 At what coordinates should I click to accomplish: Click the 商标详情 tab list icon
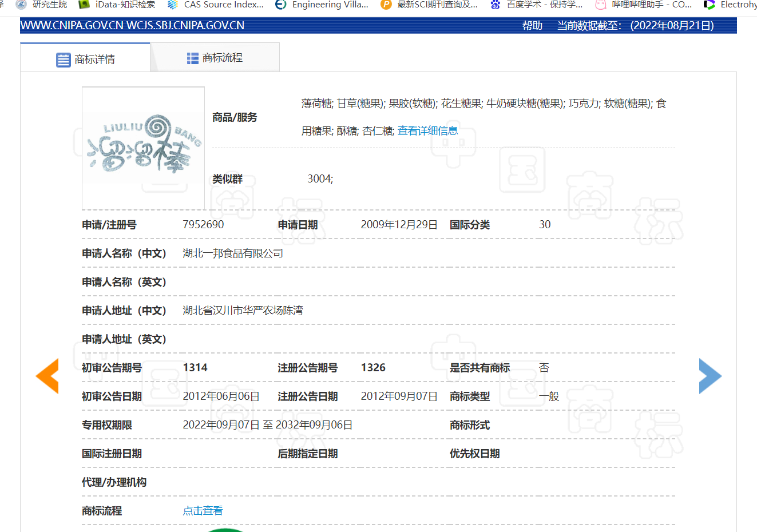[x=63, y=59]
